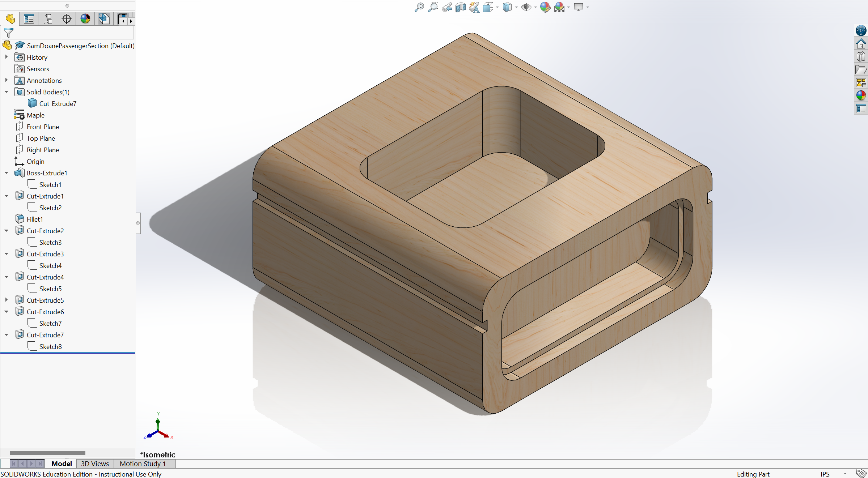The width and height of the screenshot is (868, 478).
Task: Open PropertyManager tab icon
Action: click(x=29, y=19)
